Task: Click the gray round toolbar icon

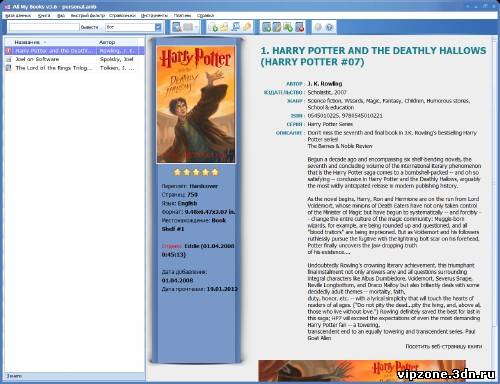Action: [x=318, y=27]
